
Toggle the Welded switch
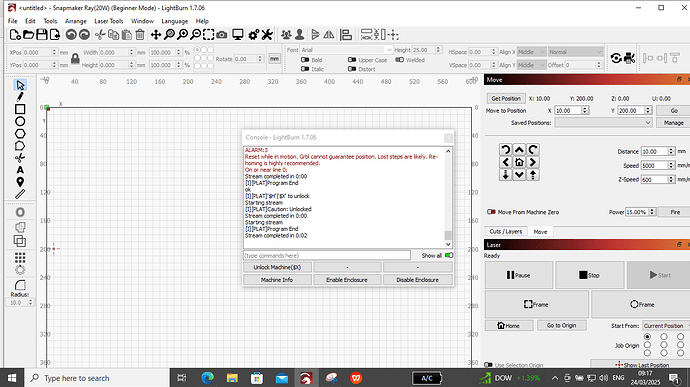[x=400, y=60]
